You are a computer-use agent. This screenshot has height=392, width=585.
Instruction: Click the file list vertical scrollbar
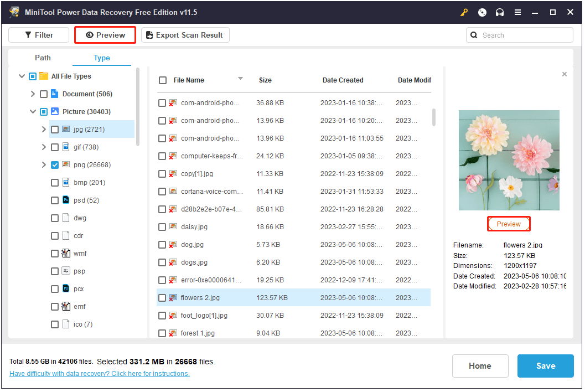coord(433,117)
